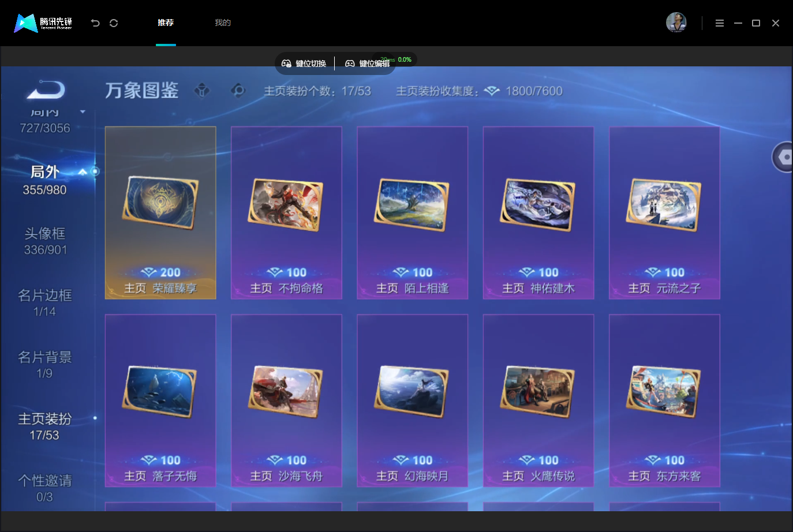Image resolution: width=793 pixels, height=532 pixels.
Task: Switch to the 我的 tab
Action: coord(223,23)
